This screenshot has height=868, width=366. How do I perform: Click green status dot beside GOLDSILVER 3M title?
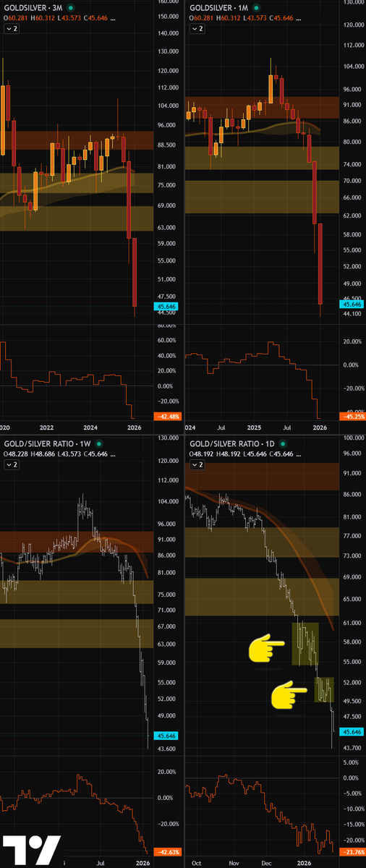pos(70,7)
